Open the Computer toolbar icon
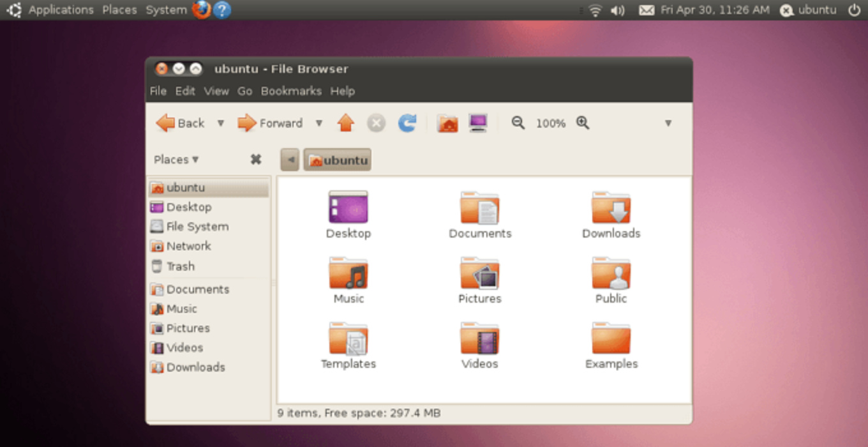 tap(478, 123)
